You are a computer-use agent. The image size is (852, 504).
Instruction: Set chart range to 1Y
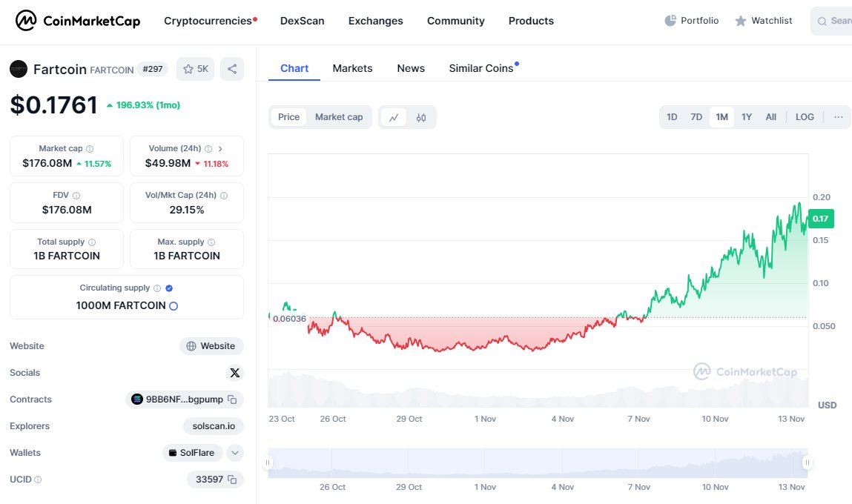(x=747, y=117)
